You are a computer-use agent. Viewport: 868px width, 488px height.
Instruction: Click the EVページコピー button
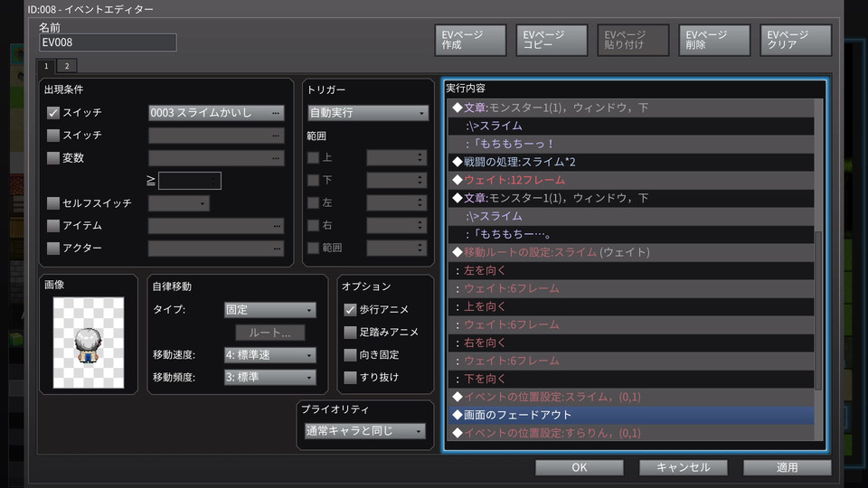tap(552, 40)
